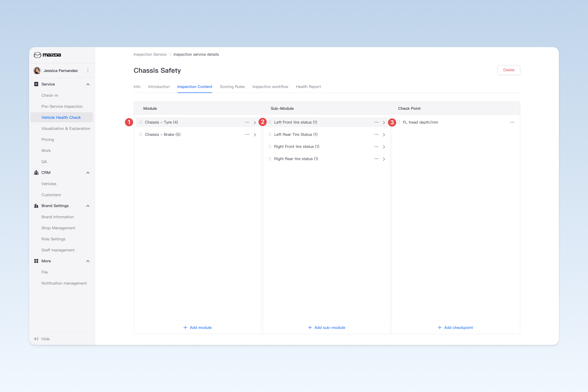Click the Delete button

pyautogui.click(x=509, y=70)
